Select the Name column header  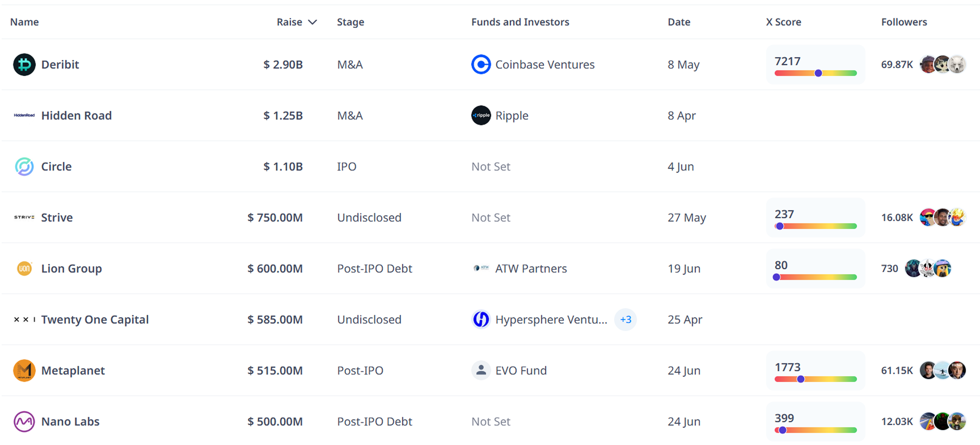click(24, 22)
